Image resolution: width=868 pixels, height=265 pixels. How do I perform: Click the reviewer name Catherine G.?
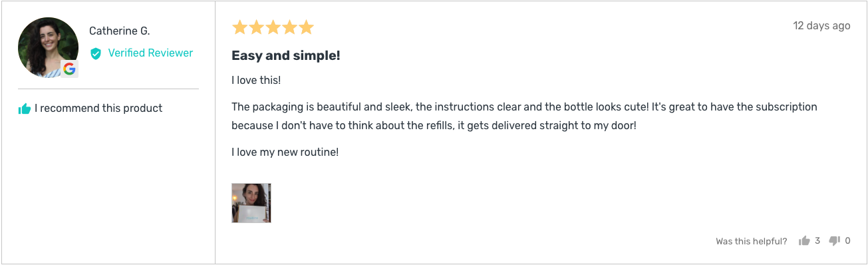[120, 31]
